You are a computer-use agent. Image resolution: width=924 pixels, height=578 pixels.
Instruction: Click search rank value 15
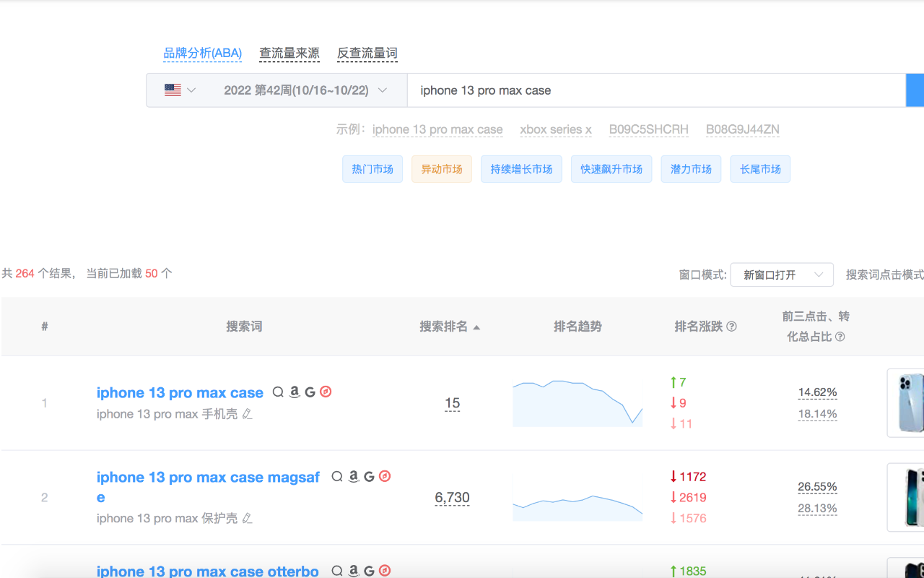click(452, 403)
